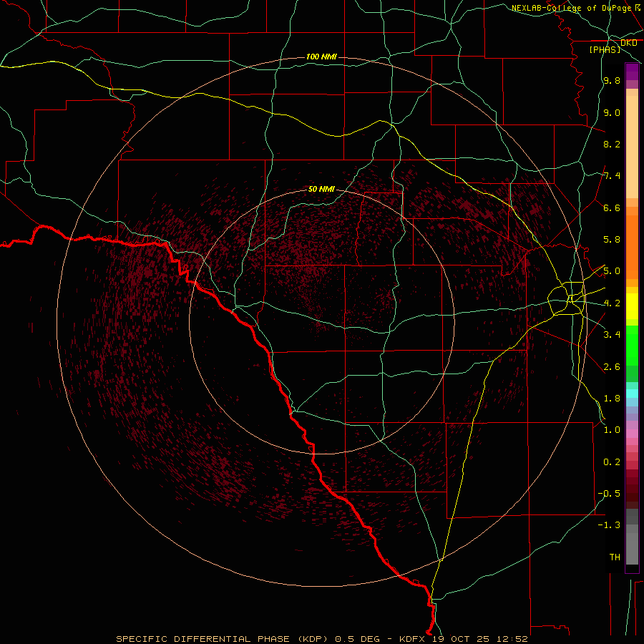Click the 0.5 DEG elevation text
The image size is (644, 644).
click(x=357, y=639)
